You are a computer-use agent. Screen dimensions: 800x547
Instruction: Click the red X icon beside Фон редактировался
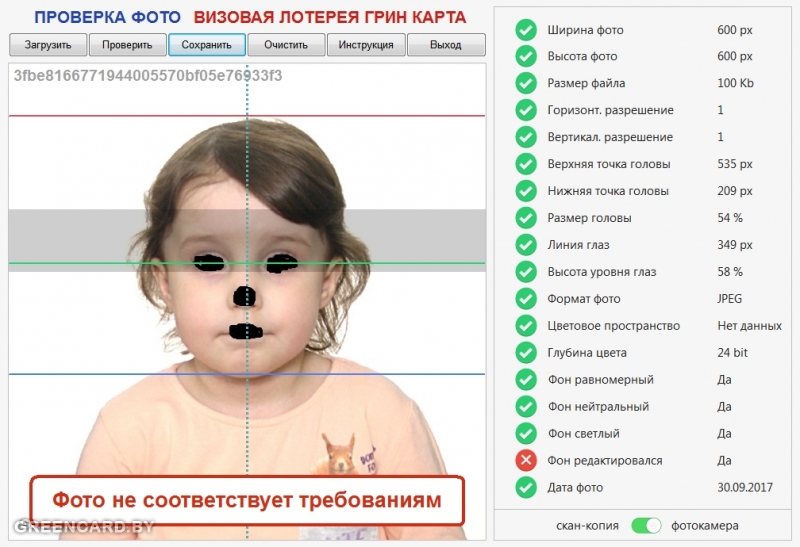(526, 461)
